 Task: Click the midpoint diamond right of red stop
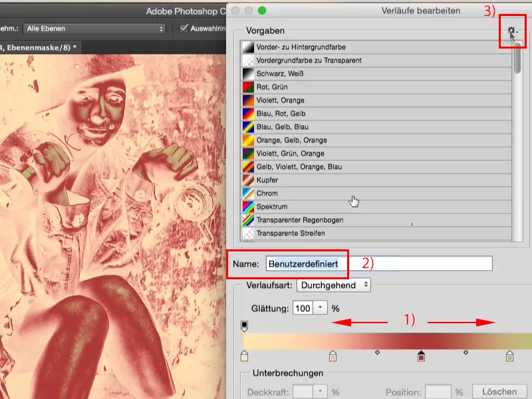pos(466,352)
